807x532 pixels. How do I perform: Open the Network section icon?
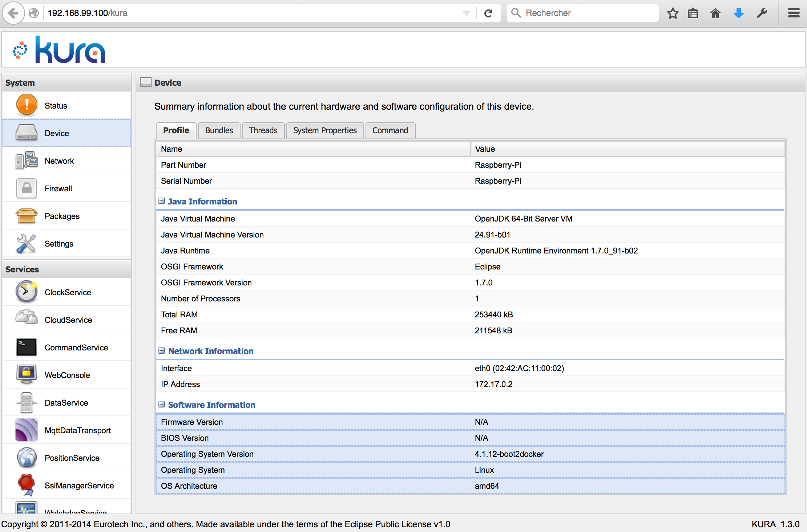click(27, 161)
